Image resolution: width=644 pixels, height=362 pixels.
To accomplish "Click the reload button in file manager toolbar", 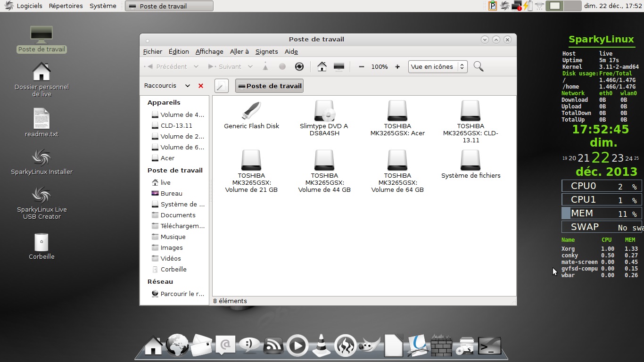I will coord(299,66).
